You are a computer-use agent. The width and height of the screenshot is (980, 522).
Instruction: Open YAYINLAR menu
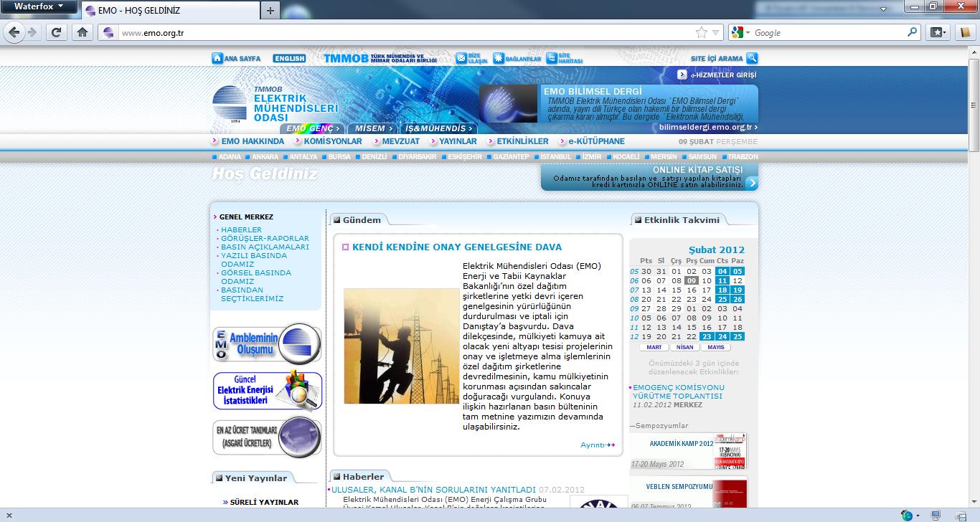click(458, 141)
